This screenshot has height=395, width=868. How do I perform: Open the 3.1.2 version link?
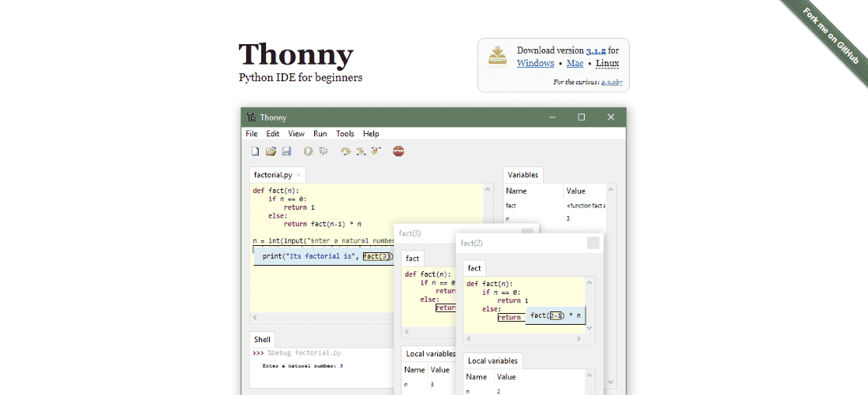596,50
